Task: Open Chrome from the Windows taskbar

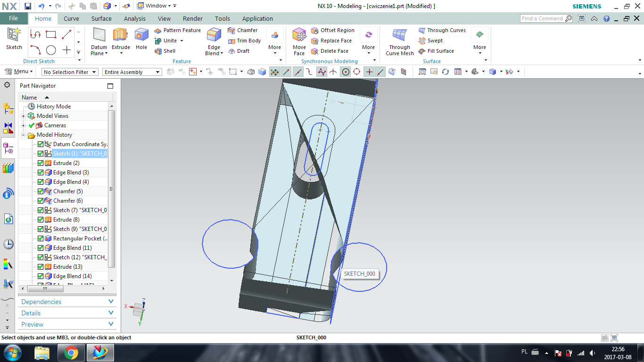Action: click(x=71, y=353)
